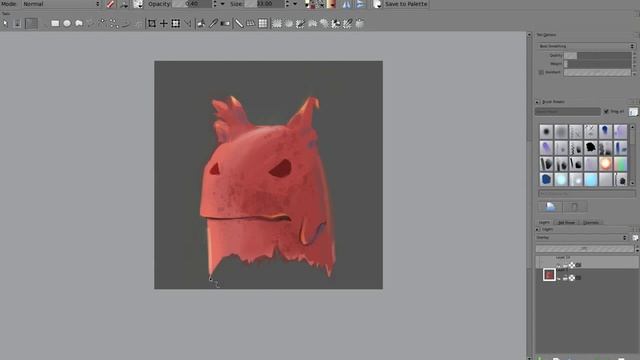
Task: Select the red layer thumbnail
Action: (549, 275)
